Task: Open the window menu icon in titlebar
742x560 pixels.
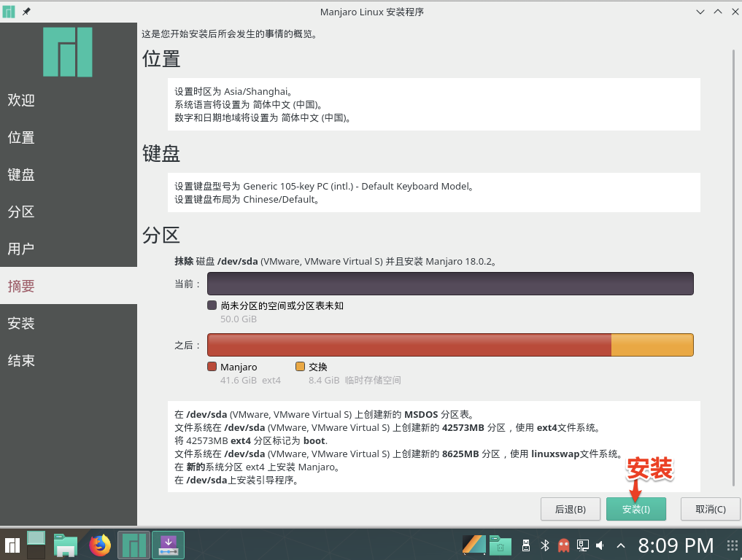Action: pos(9,12)
